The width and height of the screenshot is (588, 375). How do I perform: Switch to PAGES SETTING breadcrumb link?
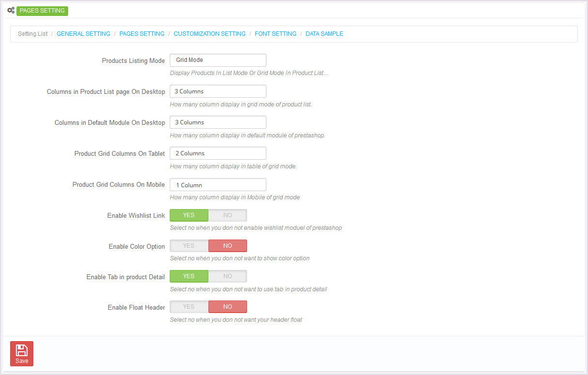point(142,34)
